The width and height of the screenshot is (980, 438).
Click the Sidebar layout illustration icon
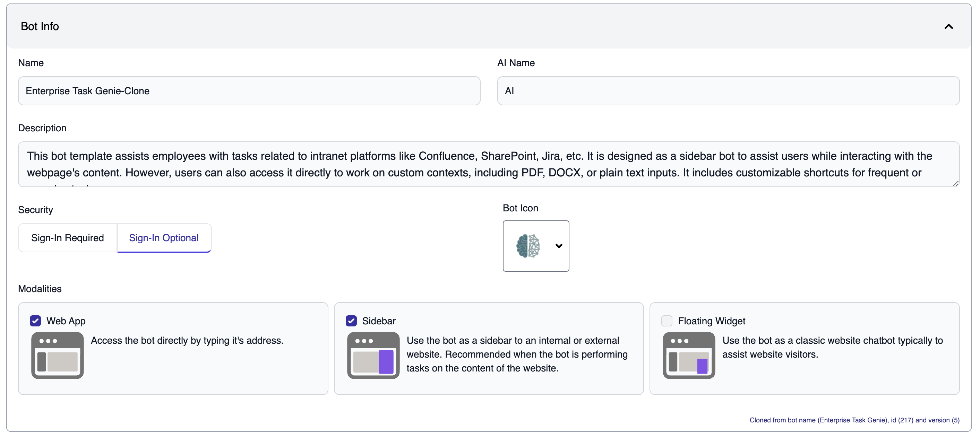point(373,355)
